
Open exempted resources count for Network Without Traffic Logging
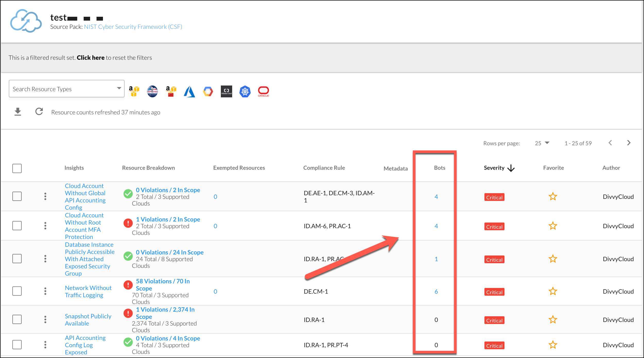215,292
